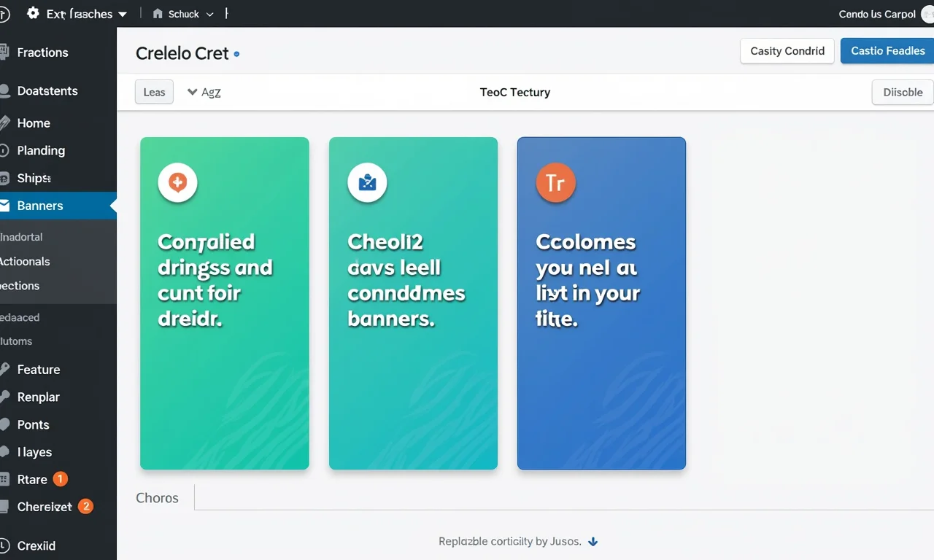Open Banners in the sidebar menu
Image resolution: width=934 pixels, height=560 pixels.
[40, 206]
